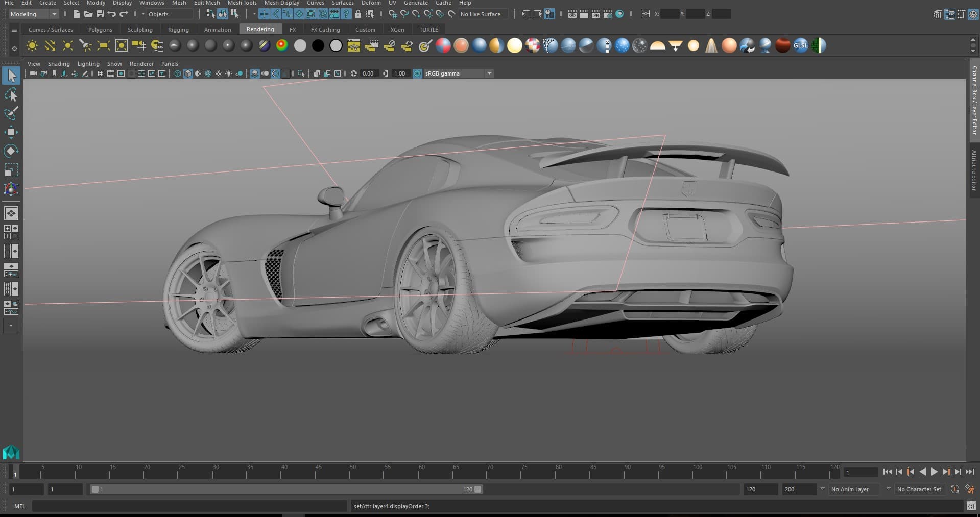
Task: Click the GLSL shader shelf icon
Action: 800,46
